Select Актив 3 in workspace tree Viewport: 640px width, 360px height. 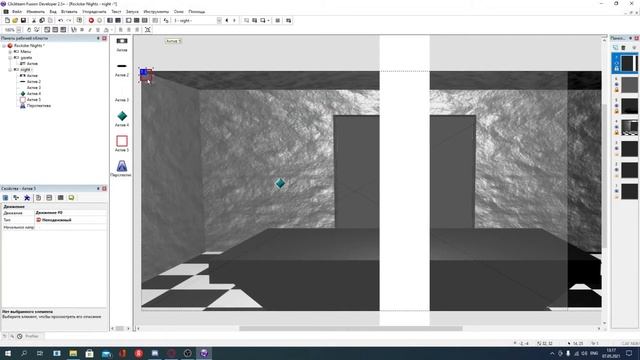click(x=33, y=88)
